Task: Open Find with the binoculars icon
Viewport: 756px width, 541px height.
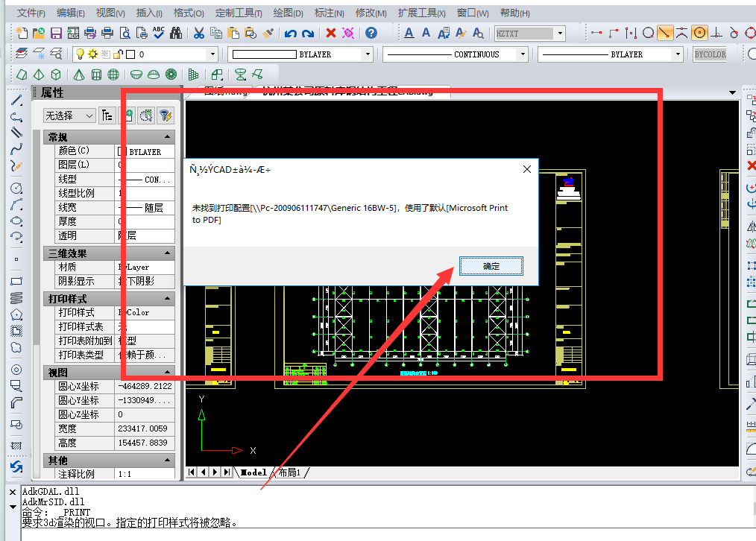Action: [176, 33]
